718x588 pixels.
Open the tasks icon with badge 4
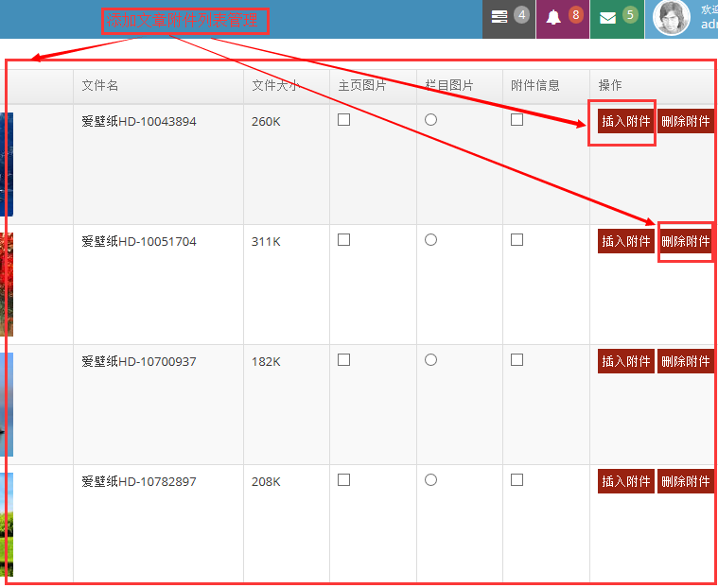click(509, 19)
